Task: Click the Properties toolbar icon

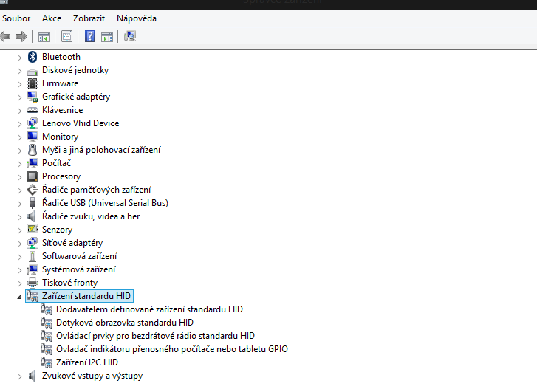Action: pos(66,36)
